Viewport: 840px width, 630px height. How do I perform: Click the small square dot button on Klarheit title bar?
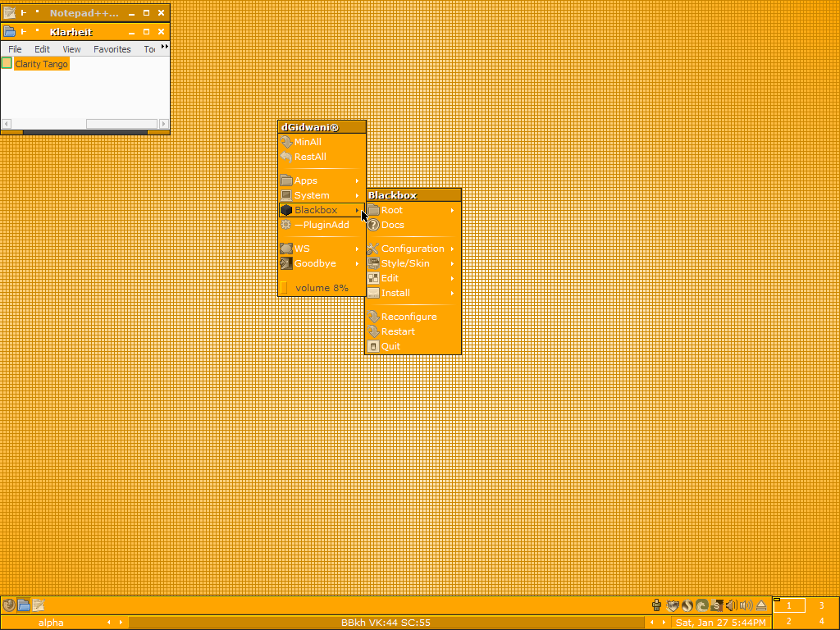click(x=37, y=30)
